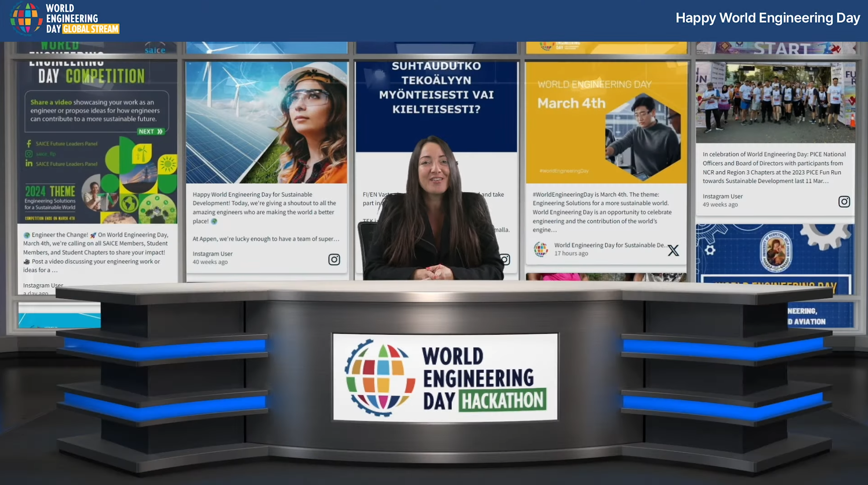Click the World Engineering Day Hackathon desk sign
Image resolution: width=868 pixels, height=485 pixels.
pyautogui.click(x=445, y=377)
